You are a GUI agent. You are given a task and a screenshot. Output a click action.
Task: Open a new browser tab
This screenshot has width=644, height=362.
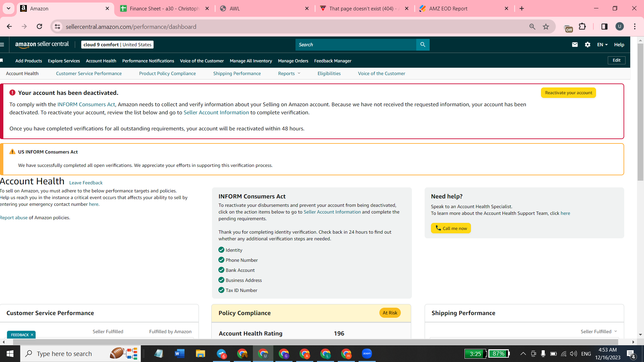[522, 8]
